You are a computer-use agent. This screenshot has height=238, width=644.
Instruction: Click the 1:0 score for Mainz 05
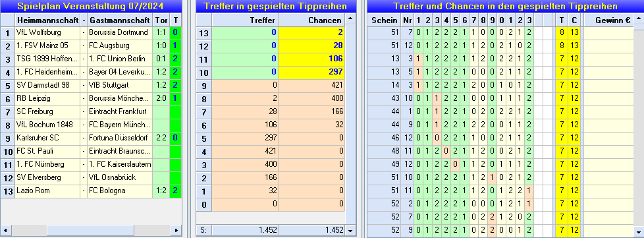pos(161,45)
